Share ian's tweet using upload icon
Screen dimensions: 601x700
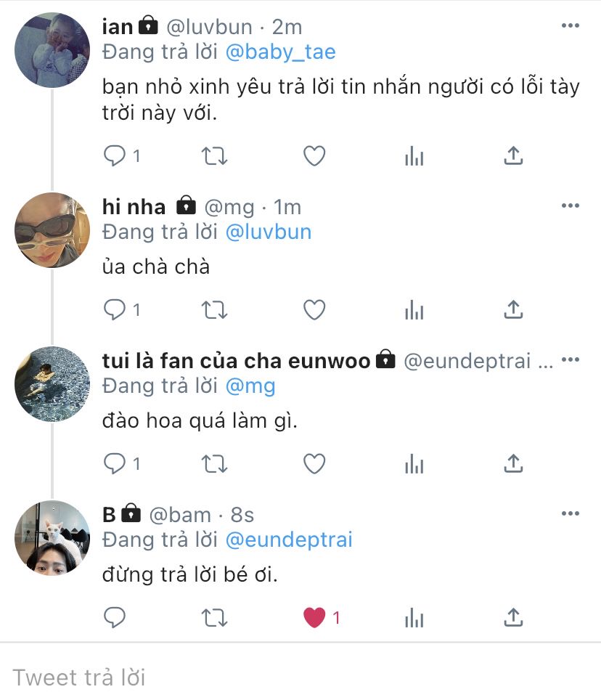[513, 156]
